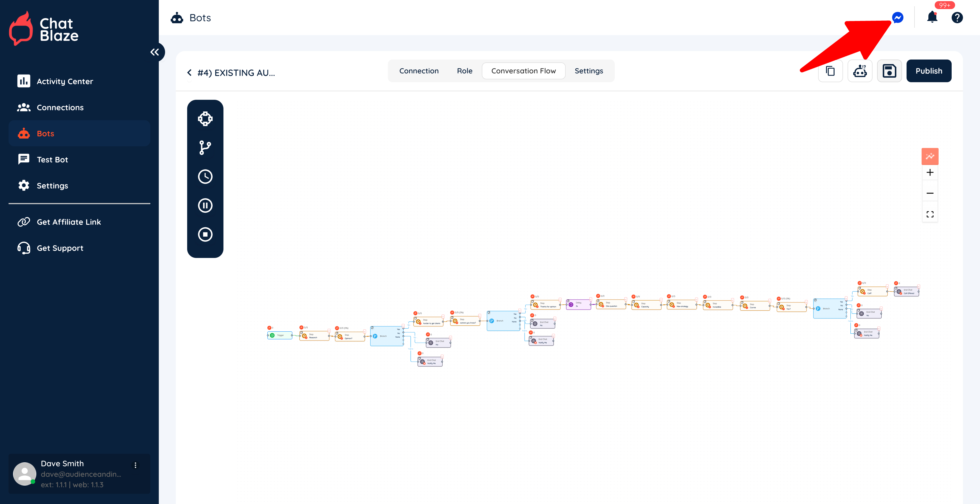Image resolution: width=980 pixels, height=504 pixels.
Task: Click the copy bot duplicate icon
Action: pyautogui.click(x=830, y=71)
